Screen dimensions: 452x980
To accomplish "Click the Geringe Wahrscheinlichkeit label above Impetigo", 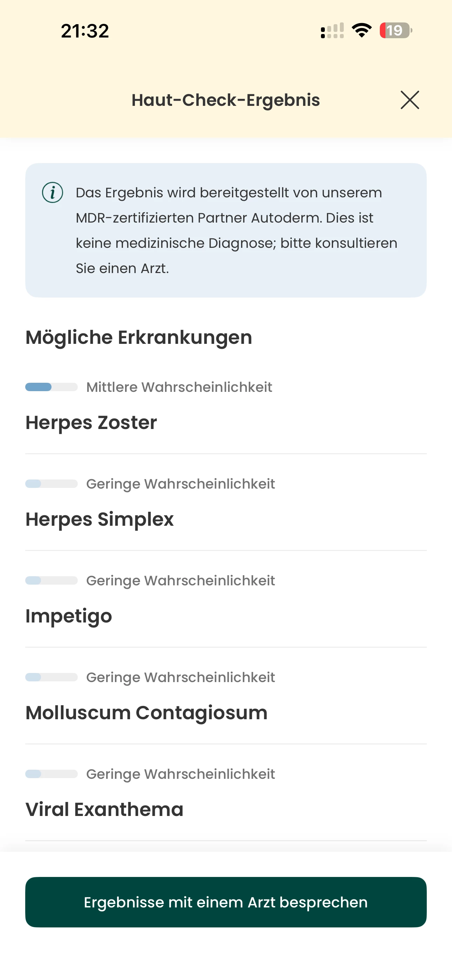I will click(181, 580).
